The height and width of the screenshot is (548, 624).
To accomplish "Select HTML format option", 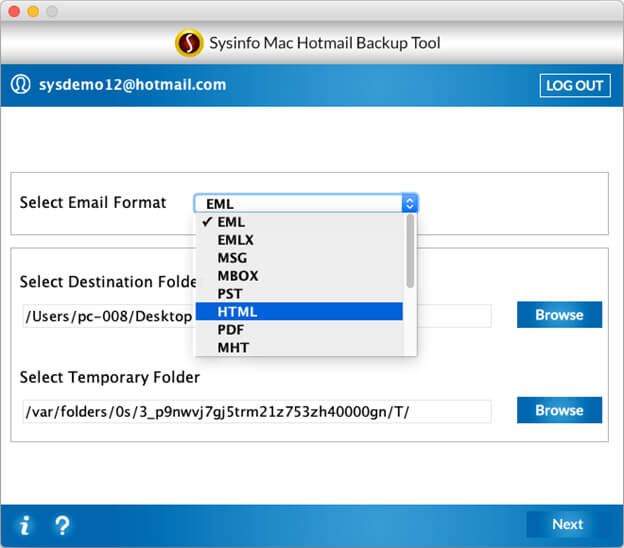I will coord(299,312).
